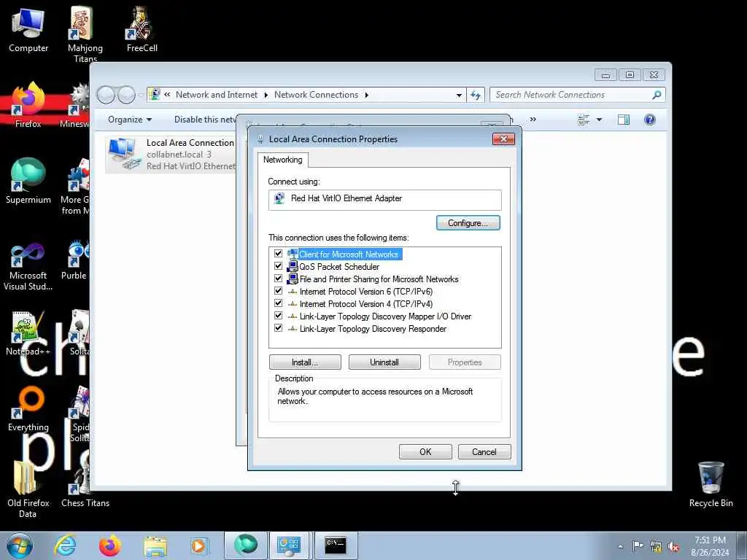Disable Internet Protocol Version 4 checkbox
This screenshot has width=747, height=560.
click(278, 303)
